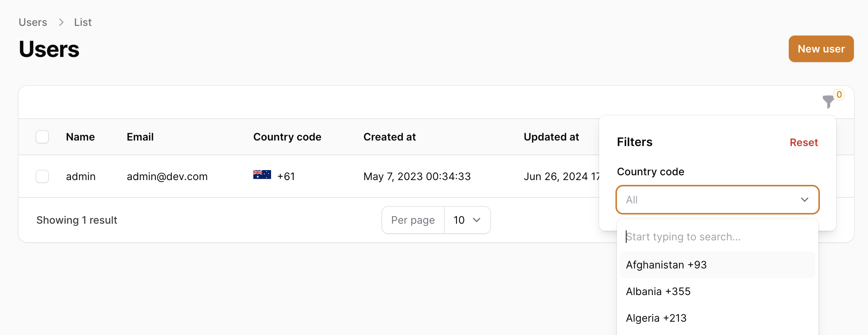This screenshot has width=868, height=335.
Task: Pick Algeria +213 country code
Action: pos(656,318)
